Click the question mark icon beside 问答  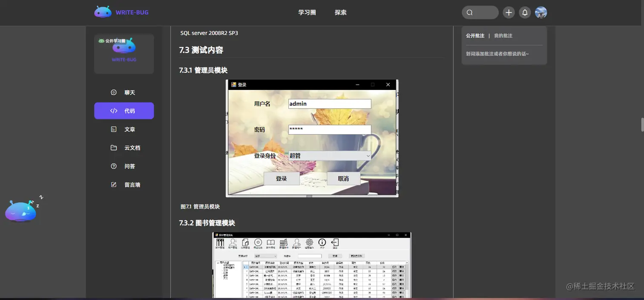point(114,166)
